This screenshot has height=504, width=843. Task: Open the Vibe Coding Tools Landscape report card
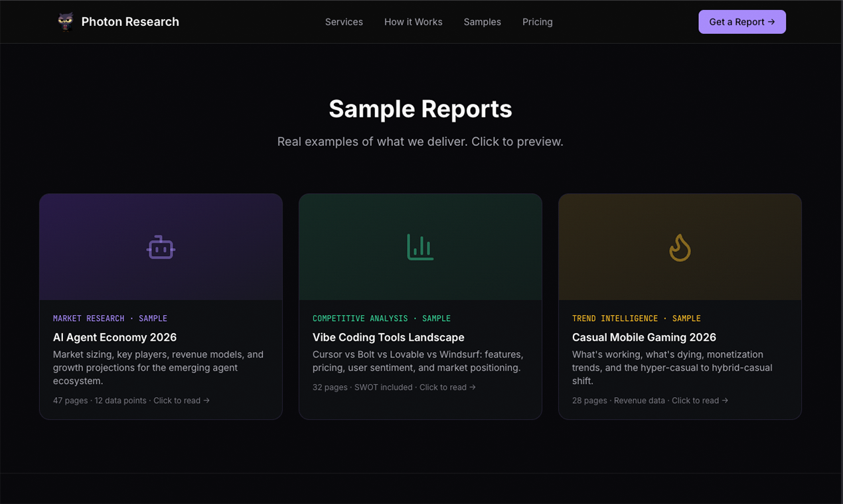pyautogui.click(x=420, y=305)
